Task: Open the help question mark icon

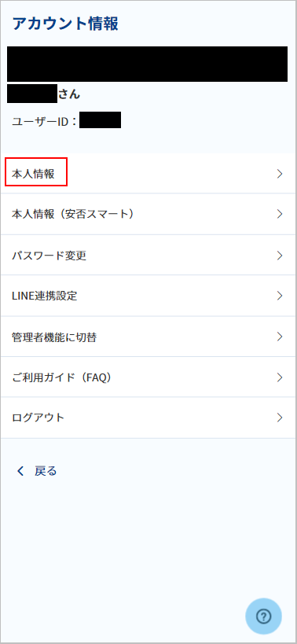Action: pos(263,616)
